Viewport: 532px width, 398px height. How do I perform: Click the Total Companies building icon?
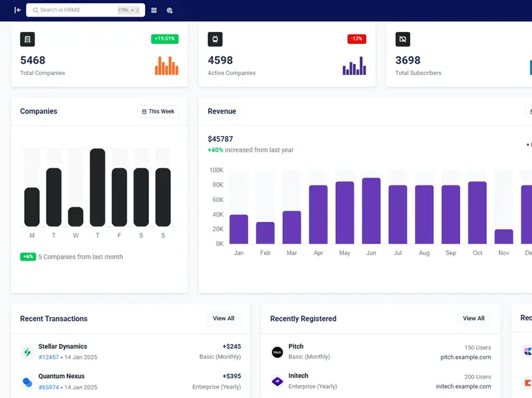[27, 39]
